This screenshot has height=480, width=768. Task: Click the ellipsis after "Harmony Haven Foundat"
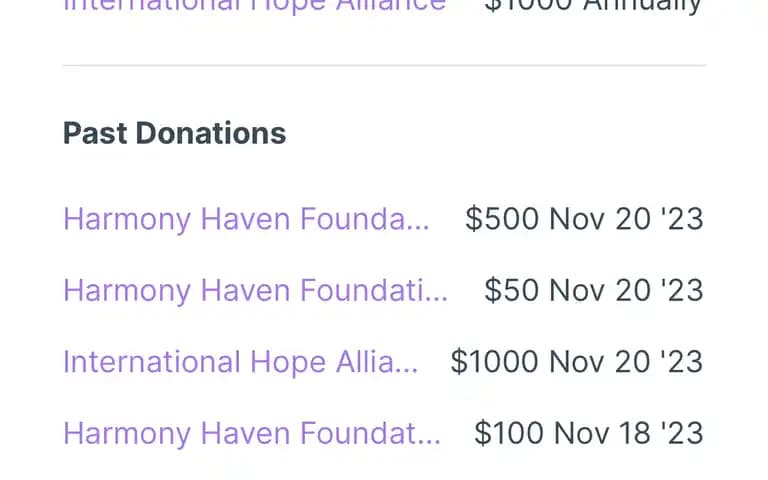tap(429, 442)
